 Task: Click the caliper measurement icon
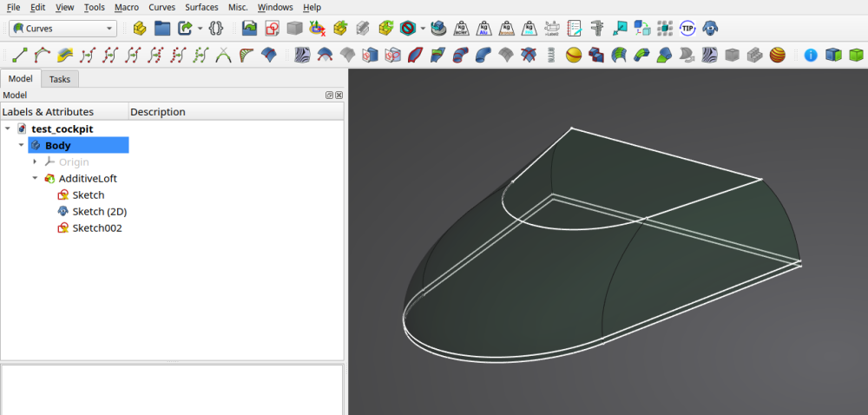tap(597, 28)
